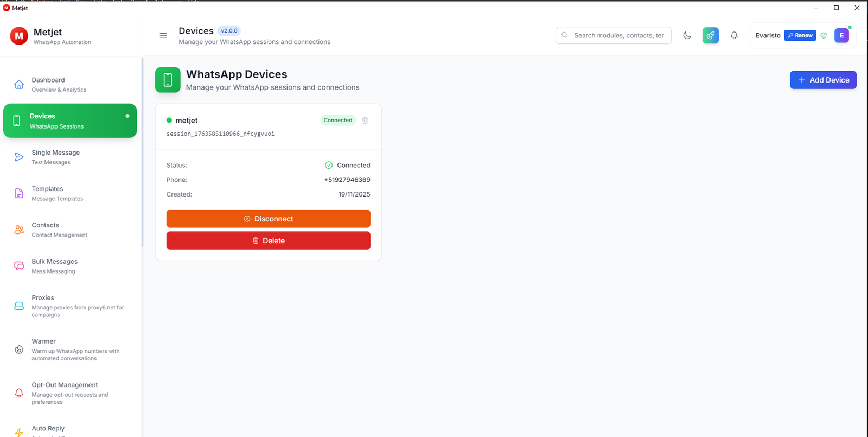
Task: Toggle dark mode with moon icon
Action: pyautogui.click(x=687, y=35)
